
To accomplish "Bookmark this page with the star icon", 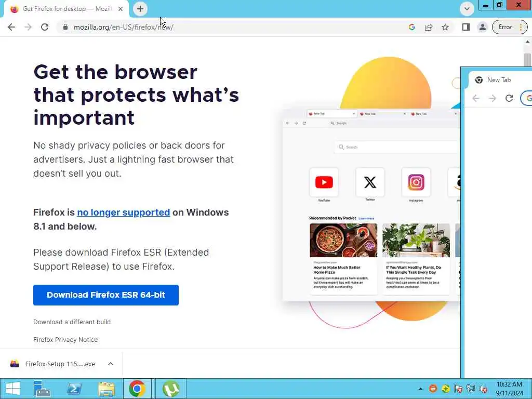I will (445, 27).
